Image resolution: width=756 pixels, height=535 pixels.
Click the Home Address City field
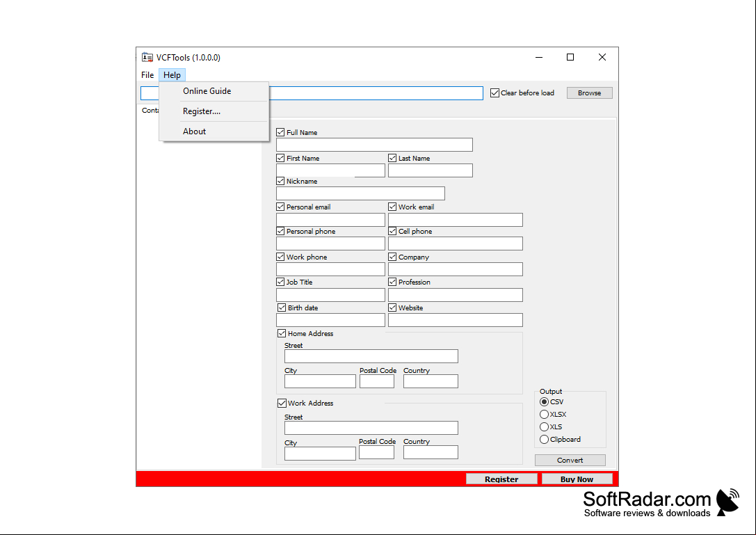pos(320,381)
